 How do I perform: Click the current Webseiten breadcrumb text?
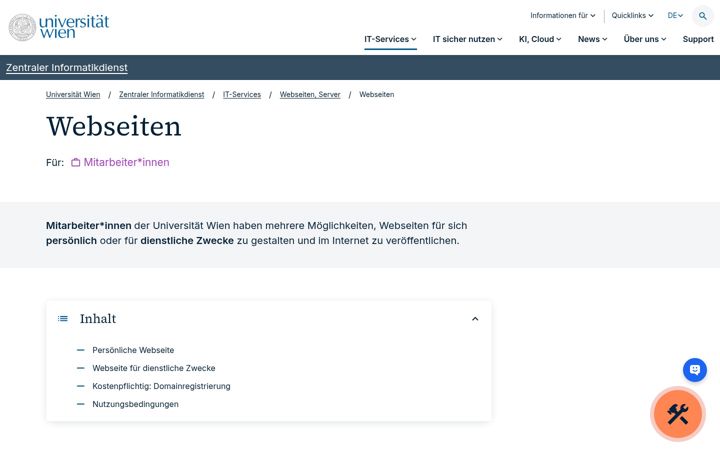[377, 95]
